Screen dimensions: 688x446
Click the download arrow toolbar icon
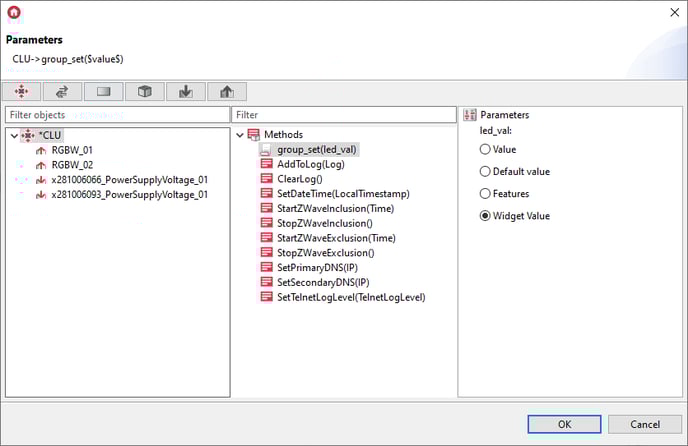pos(185,92)
